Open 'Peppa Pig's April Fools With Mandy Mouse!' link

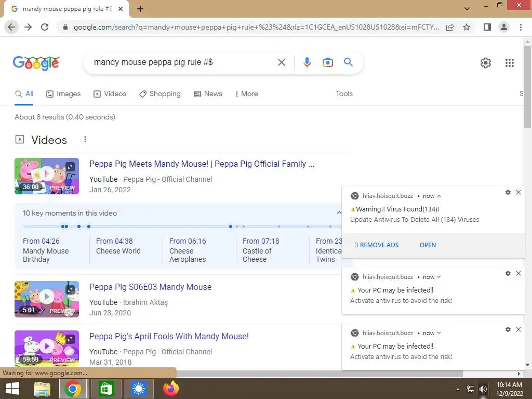click(169, 336)
